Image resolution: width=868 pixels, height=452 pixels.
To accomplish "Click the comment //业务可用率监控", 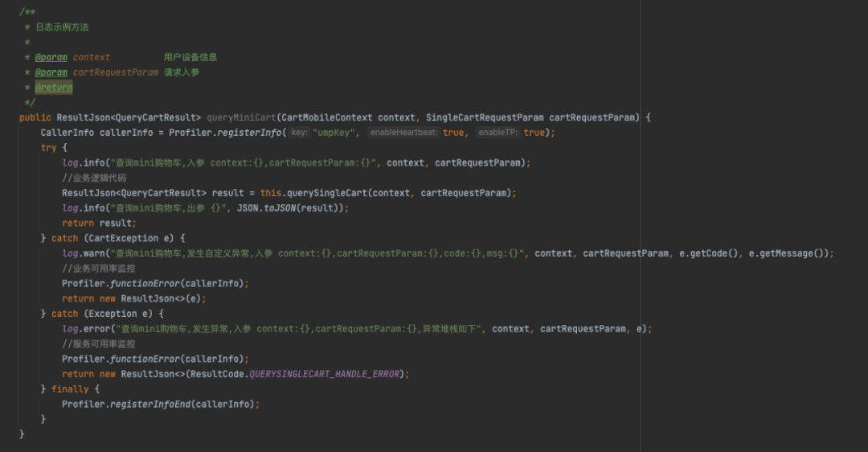I will [99, 269].
